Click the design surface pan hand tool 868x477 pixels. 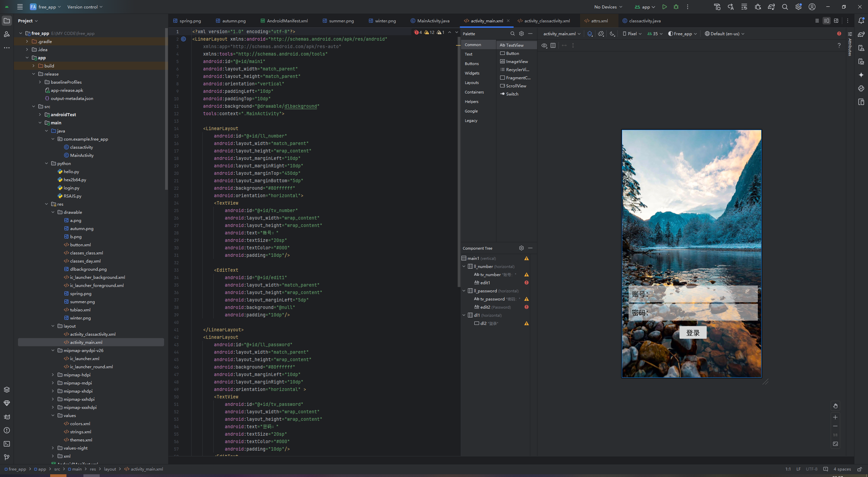pyautogui.click(x=835, y=406)
